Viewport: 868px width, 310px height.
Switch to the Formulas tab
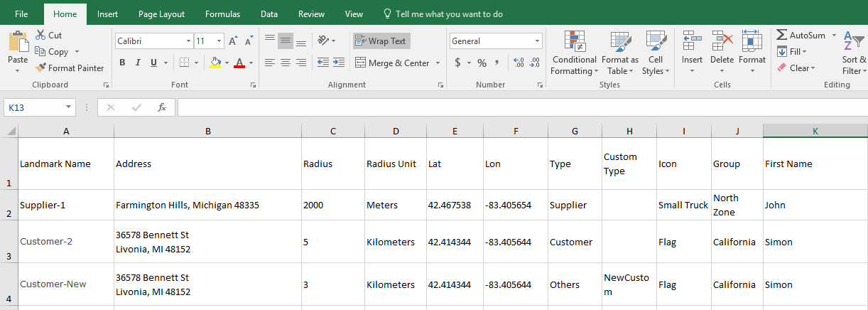pyautogui.click(x=222, y=14)
